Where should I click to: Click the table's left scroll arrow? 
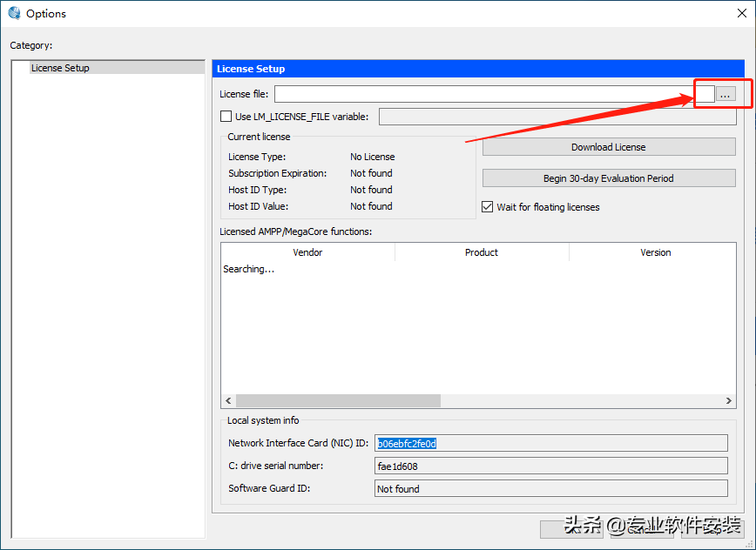click(x=228, y=400)
